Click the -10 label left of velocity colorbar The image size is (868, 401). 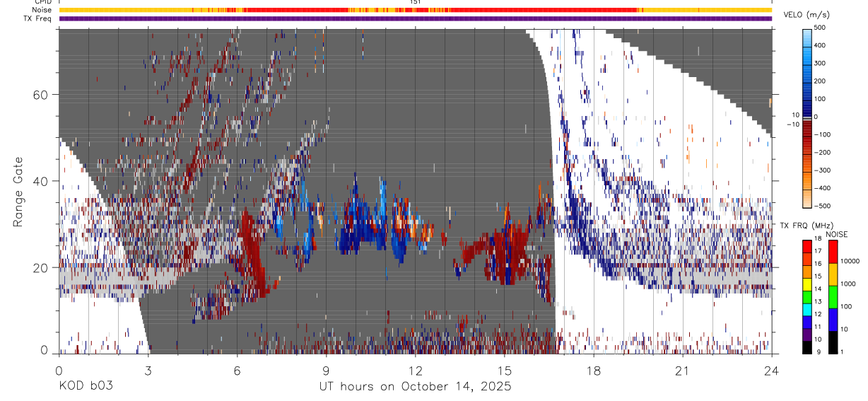click(792, 124)
